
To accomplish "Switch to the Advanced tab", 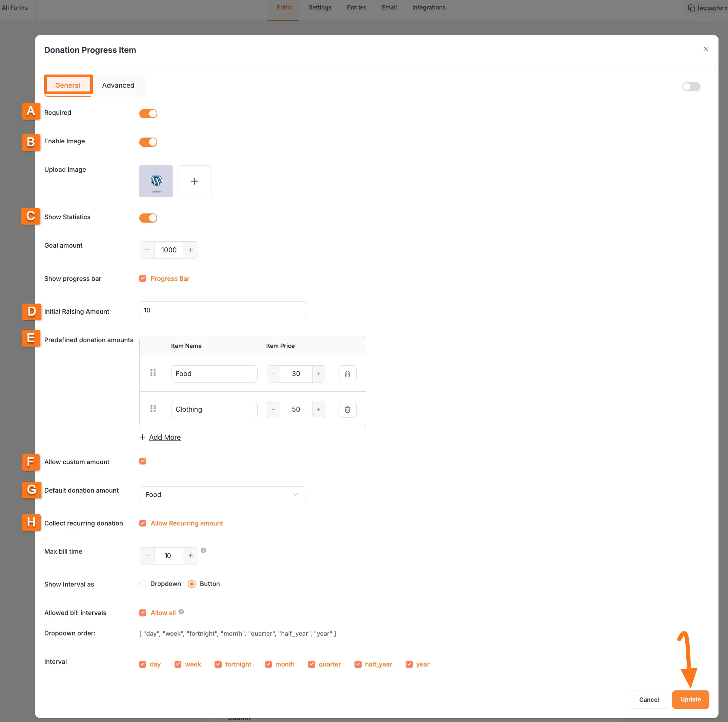I will pyautogui.click(x=118, y=85).
